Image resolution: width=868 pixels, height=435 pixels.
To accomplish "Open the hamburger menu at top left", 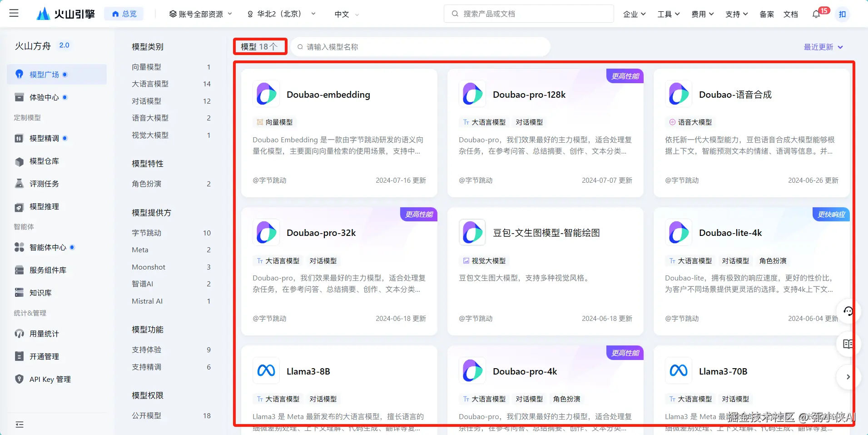I will pyautogui.click(x=14, y=13).
